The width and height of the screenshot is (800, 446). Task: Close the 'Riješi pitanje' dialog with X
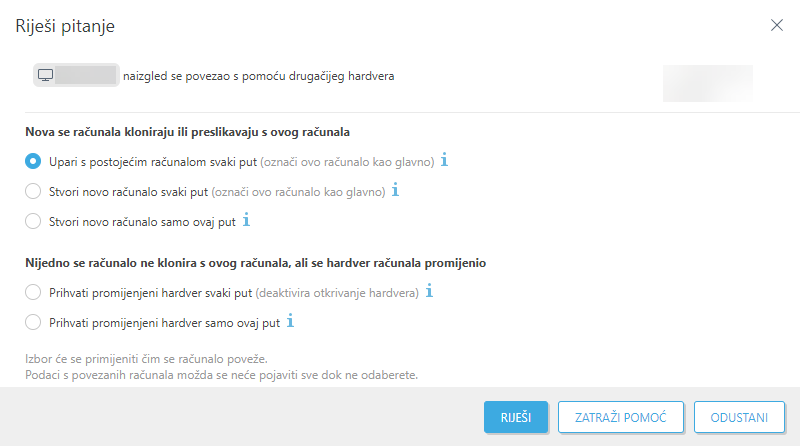click(777, 25)
